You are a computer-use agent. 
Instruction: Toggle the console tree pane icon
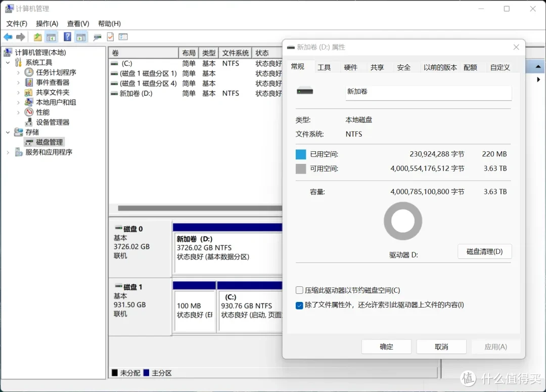[x=51, y=36]
